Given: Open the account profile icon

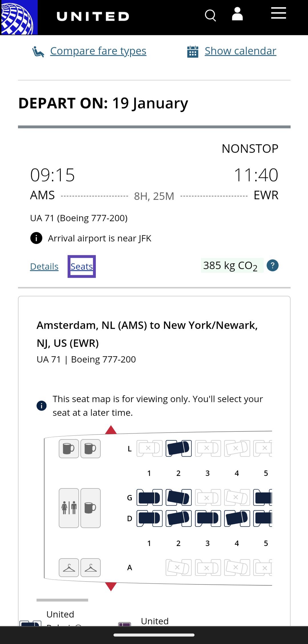Looking at the screenshot, I should point(237,14).
